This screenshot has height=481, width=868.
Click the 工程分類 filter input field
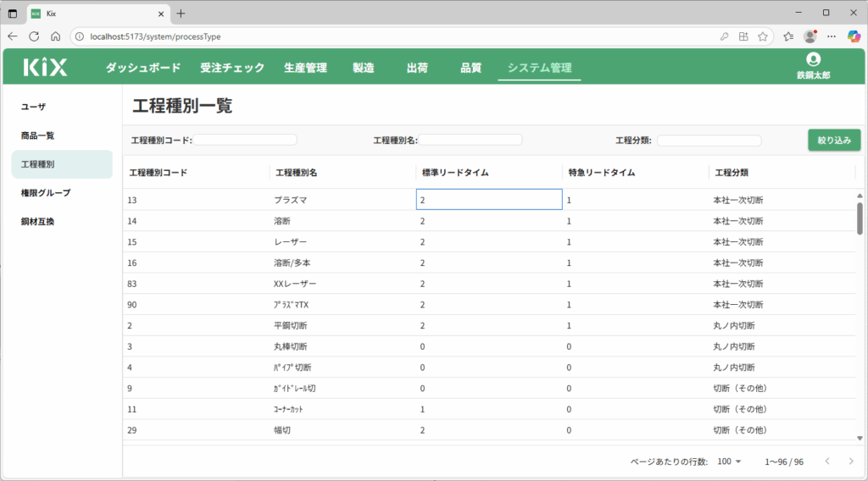point(709,141)
